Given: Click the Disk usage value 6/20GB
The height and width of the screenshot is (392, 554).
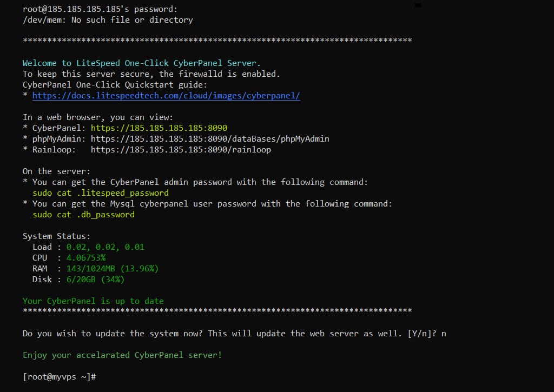Looking at the screenshot, I should coord(95,280).
